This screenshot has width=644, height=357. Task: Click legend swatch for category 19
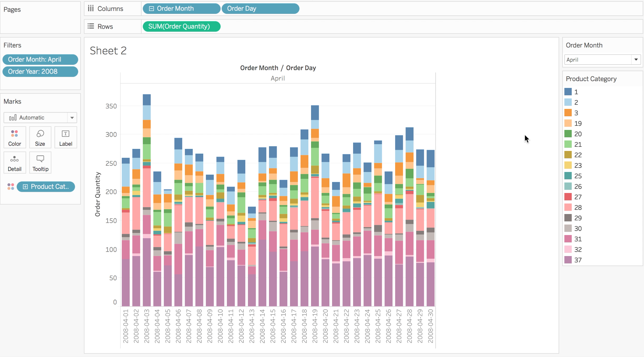click(568, 123)
